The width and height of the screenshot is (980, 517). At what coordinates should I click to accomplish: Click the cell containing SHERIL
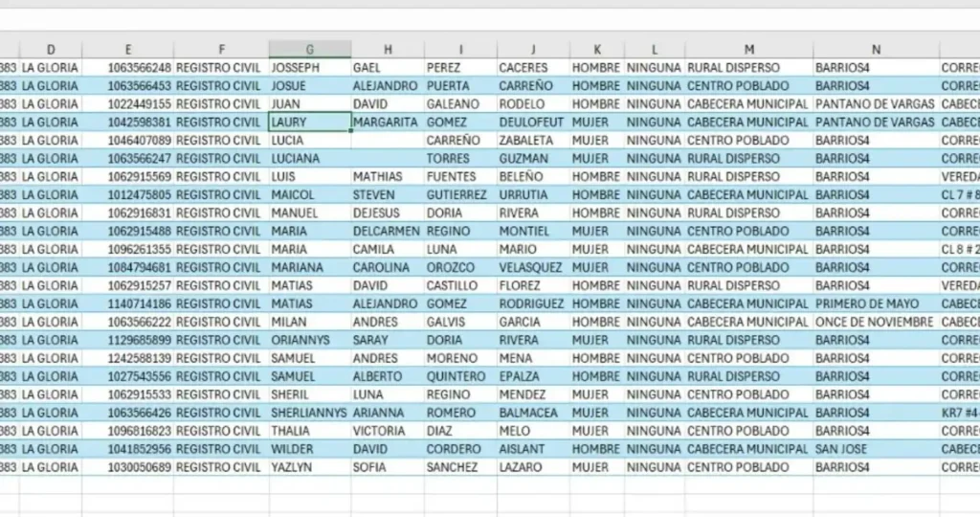tap(310, 393)
